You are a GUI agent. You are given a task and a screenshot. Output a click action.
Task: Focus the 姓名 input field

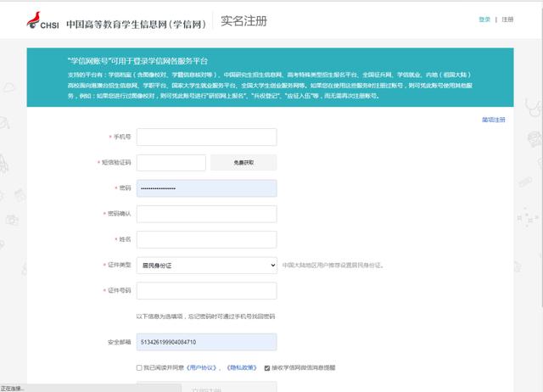click(x=207, y=239)
